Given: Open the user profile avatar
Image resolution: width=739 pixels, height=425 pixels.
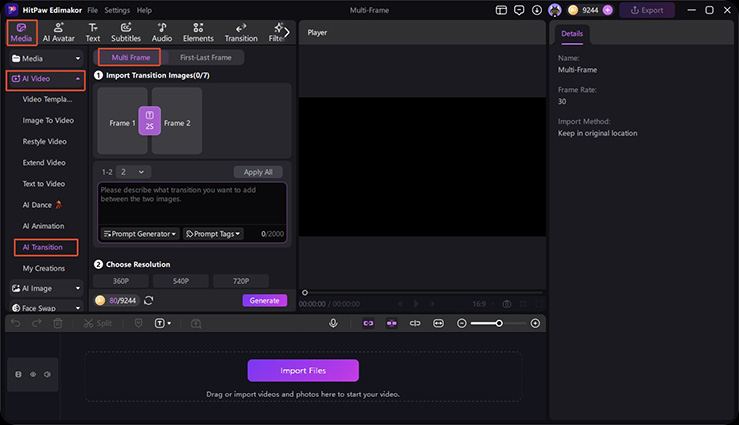Looking at the screenshot, I should (x=555, y=10).
